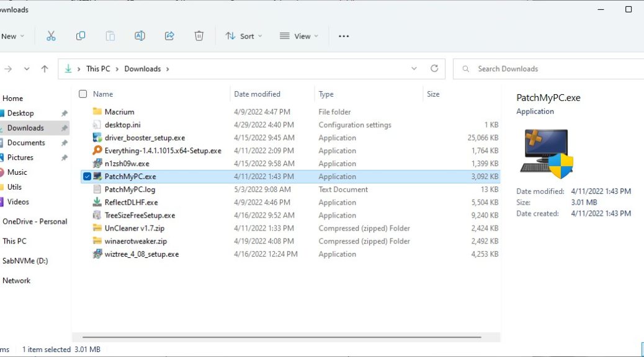Click the driver_booster_setup.exe file icon
Image resolution: width=644 pixels, height=357 pixels.
[97, 138]
